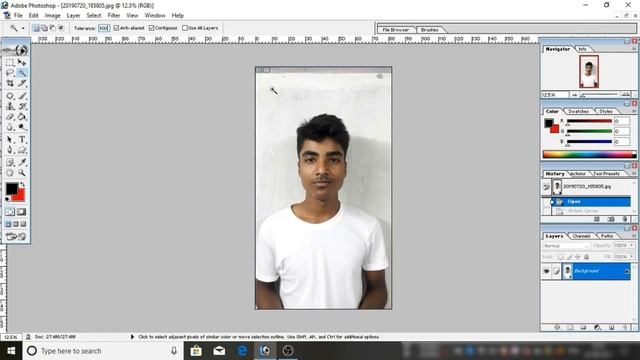
Task: Switch to the Actions tab
Action: pos(577,173)
